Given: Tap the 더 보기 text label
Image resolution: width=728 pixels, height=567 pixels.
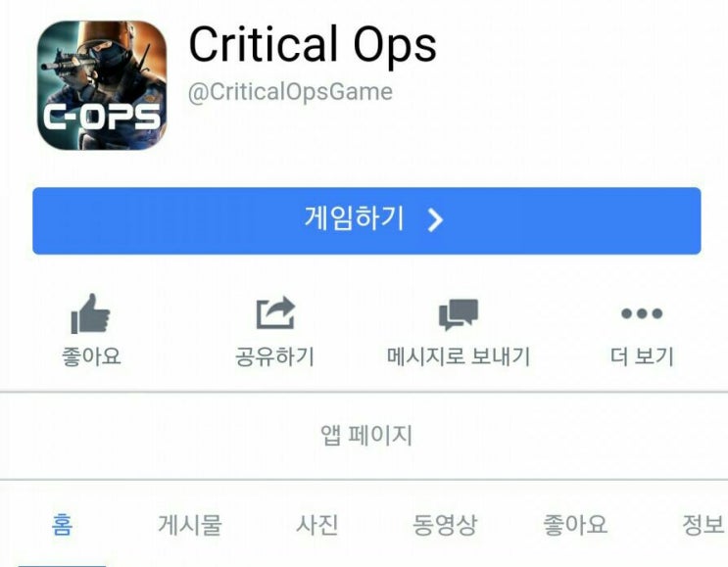Looking at the screenshot, I should 642,356.
